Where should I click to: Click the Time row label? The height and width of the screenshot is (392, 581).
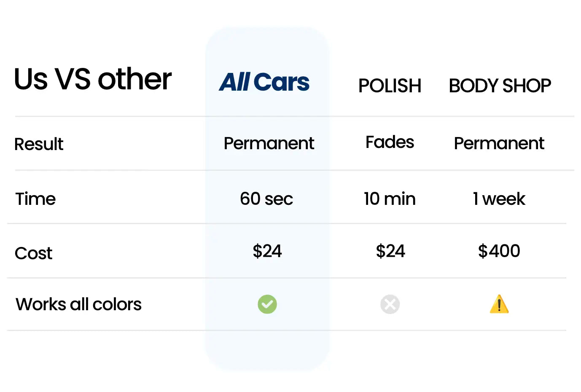[x=35, y=199]
